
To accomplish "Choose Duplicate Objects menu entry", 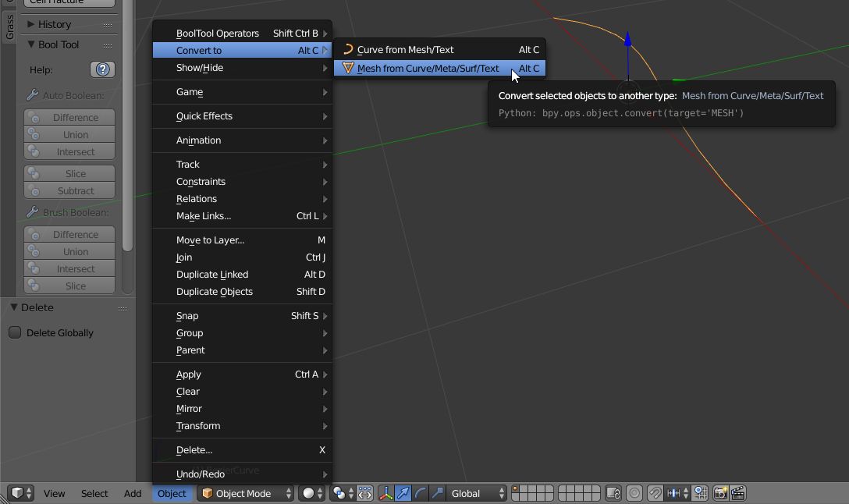I will [242, 291].
